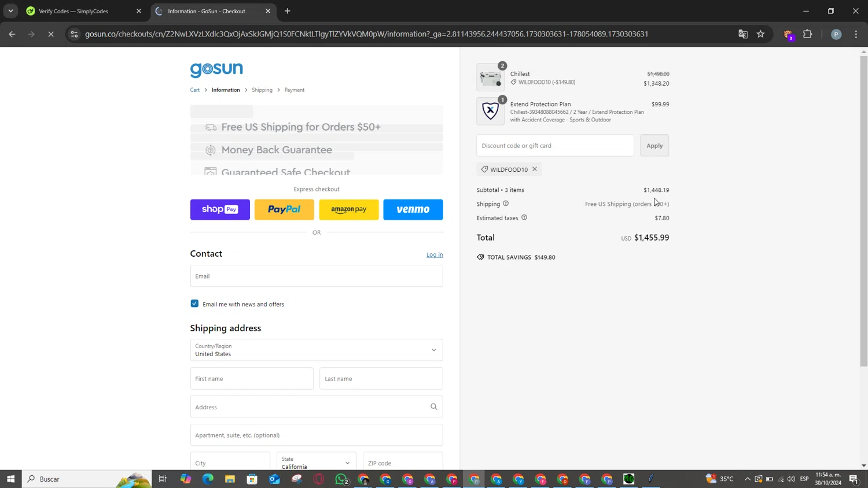Click the ZIP code field
The image size is (868, 488).
403,462
